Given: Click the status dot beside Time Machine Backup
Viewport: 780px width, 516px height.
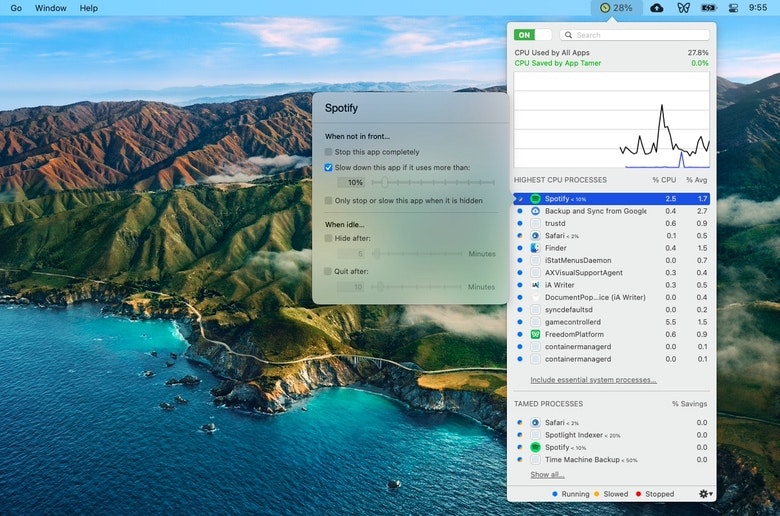Looking at the screenshot, I should (520, 459).
